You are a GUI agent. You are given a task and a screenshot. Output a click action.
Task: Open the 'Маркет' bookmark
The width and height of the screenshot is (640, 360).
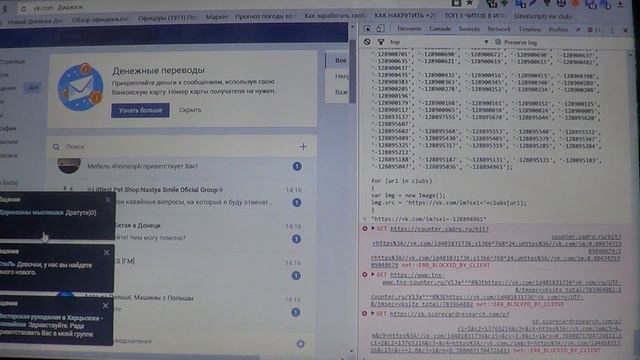[217, 17]
